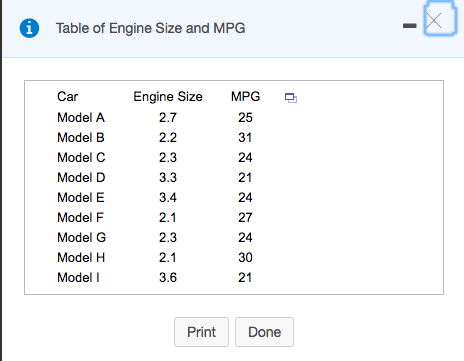Select Model D engine size 3.3
This screenshot has height=361, width=464.
point(168,177)
